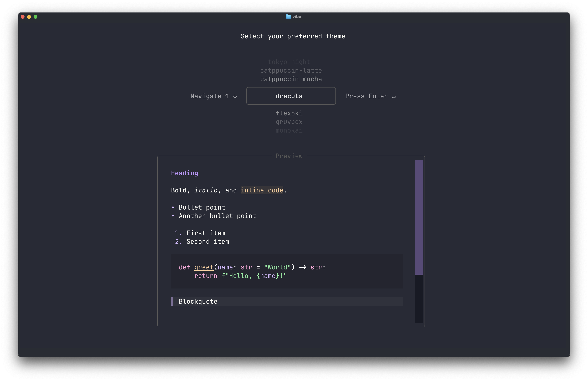The width and height of the screenshot is (588, 381).
Task: Click the purple Heading text in preview
Action: point(184,173)
